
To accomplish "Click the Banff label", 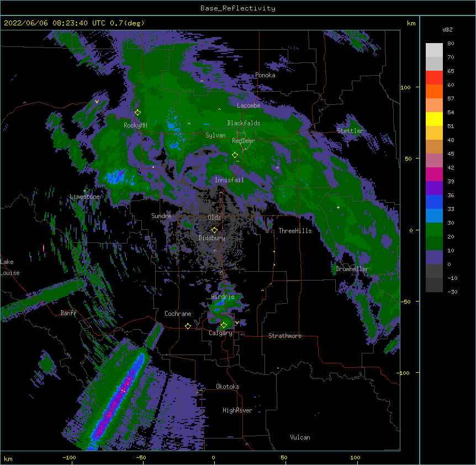I will pyautogui.click(x=68, y=313).
